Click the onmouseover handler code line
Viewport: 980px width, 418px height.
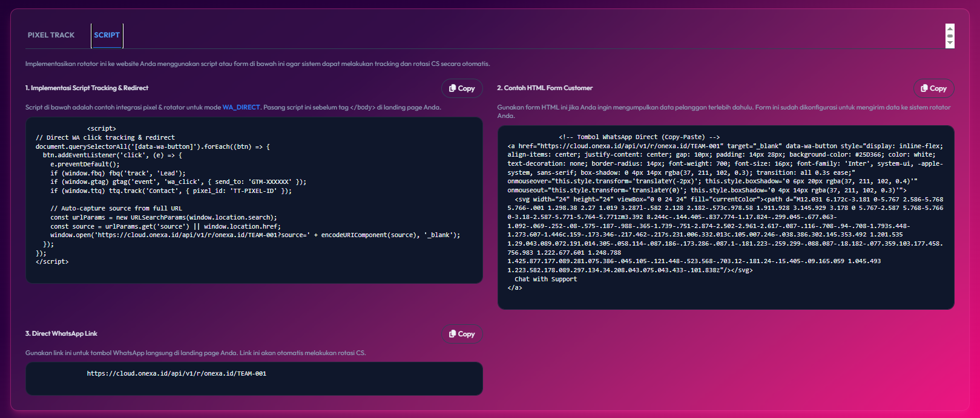coord(712,181)
